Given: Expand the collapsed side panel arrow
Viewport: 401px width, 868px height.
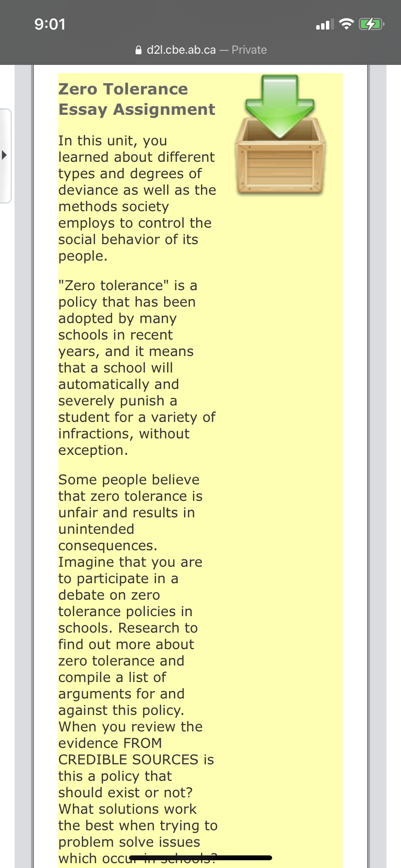Looking at the screenshot, I should coord(4,155).
